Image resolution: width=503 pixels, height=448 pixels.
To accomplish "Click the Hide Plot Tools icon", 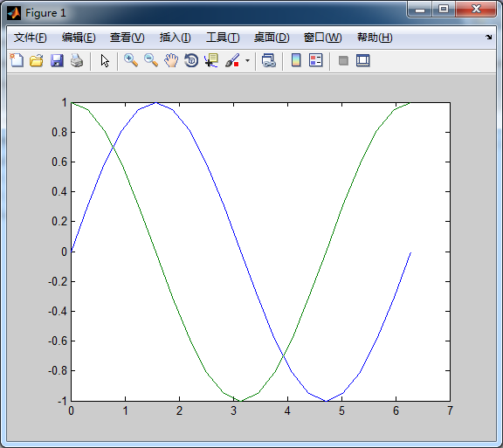I will tap(343, 60).
